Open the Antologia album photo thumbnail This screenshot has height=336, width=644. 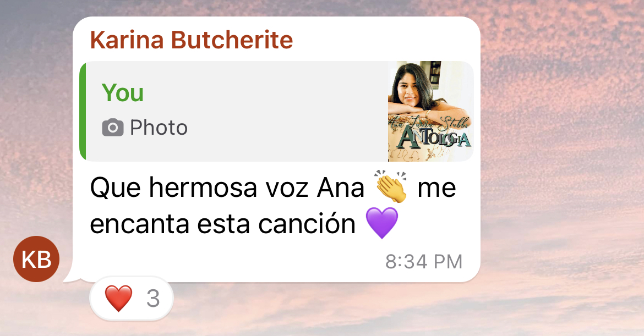(x=431, y=111)
